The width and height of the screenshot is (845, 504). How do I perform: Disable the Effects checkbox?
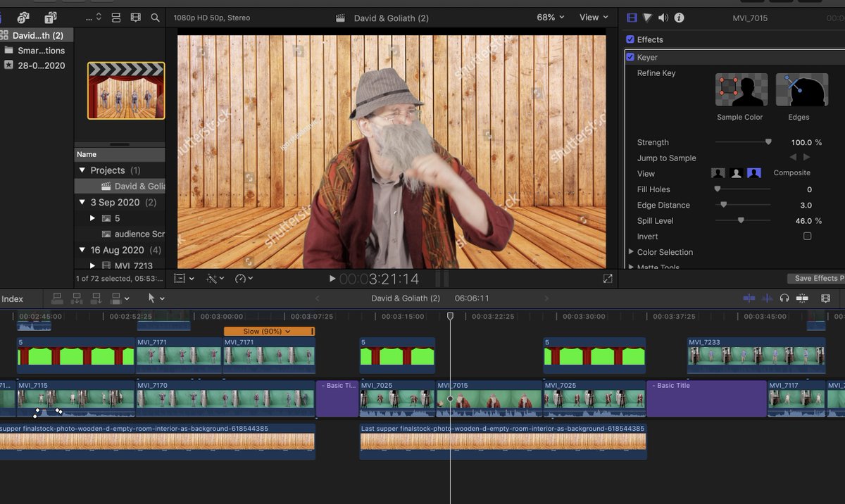630,39
